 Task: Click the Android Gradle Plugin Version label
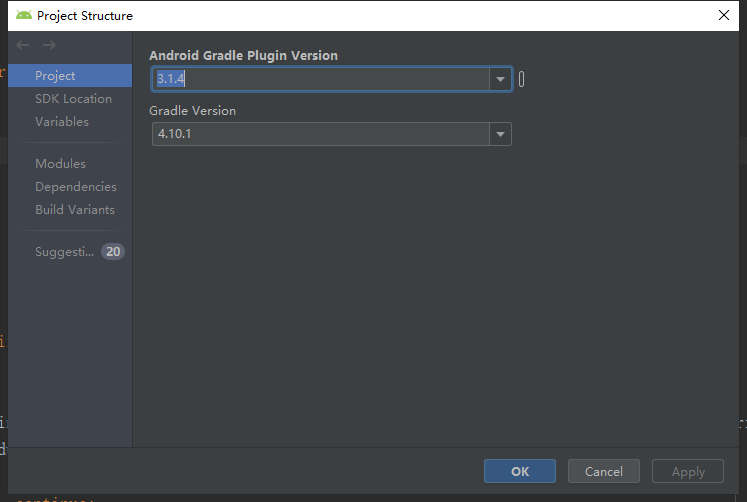coord(243,56)
